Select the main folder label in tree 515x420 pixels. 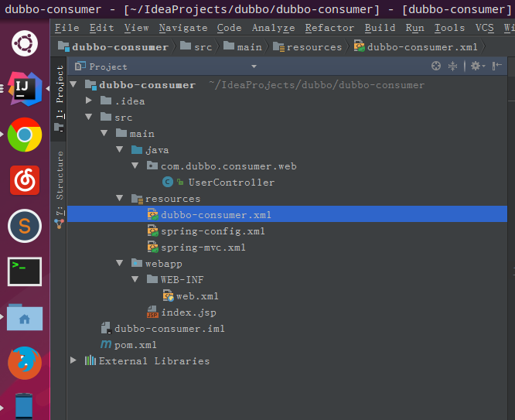click(x=142, y=134)
